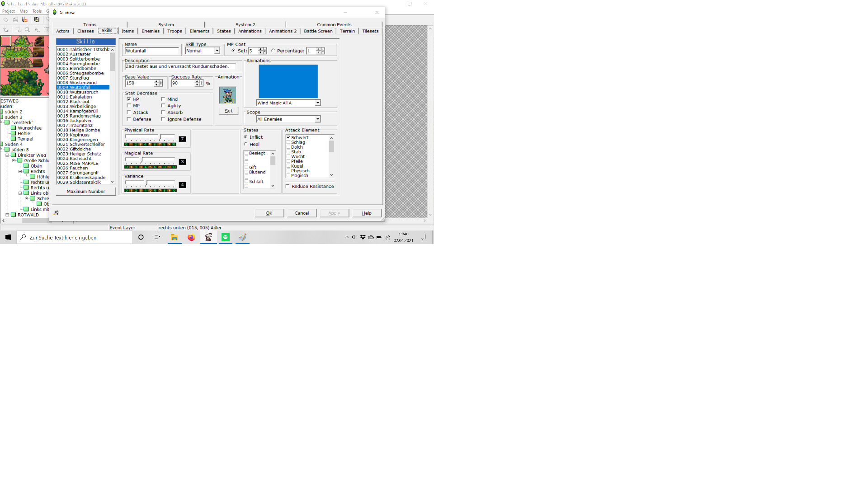Viewport: 868px width, 488px height.
Task: Select skill 0010:Wutausbruch in the list
Action: tap(78, 92)
